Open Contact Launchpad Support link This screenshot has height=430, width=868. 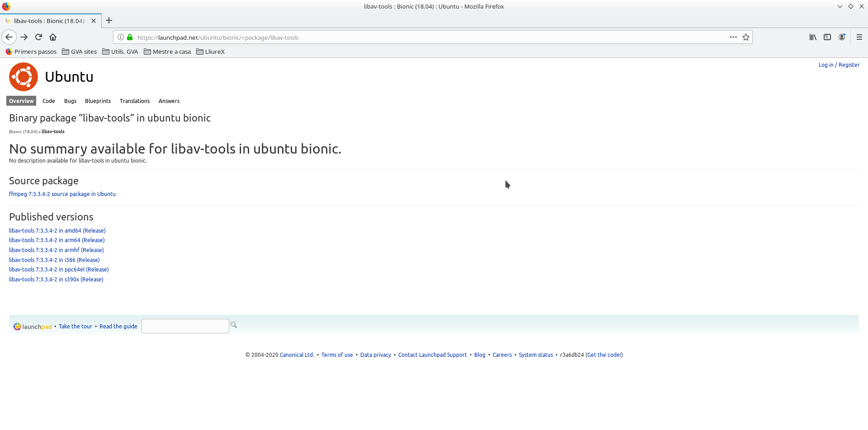(x=433, y=355)
